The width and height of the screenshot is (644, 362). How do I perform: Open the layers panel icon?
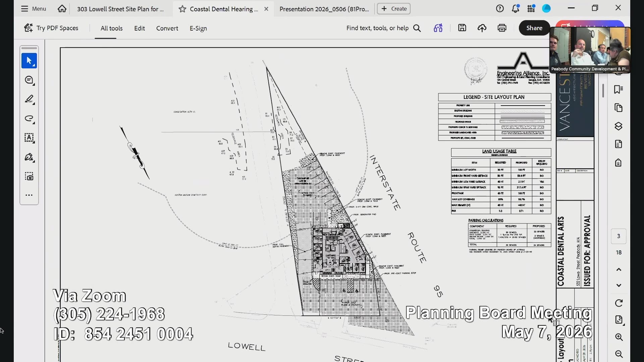pyautogui.click(x=619, y=126)
